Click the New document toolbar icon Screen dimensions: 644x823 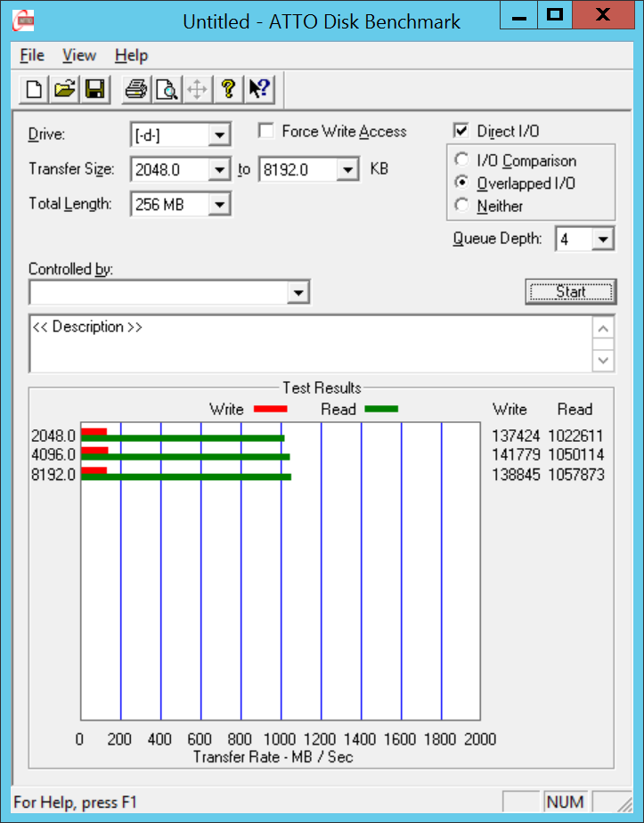pos(34,89)
